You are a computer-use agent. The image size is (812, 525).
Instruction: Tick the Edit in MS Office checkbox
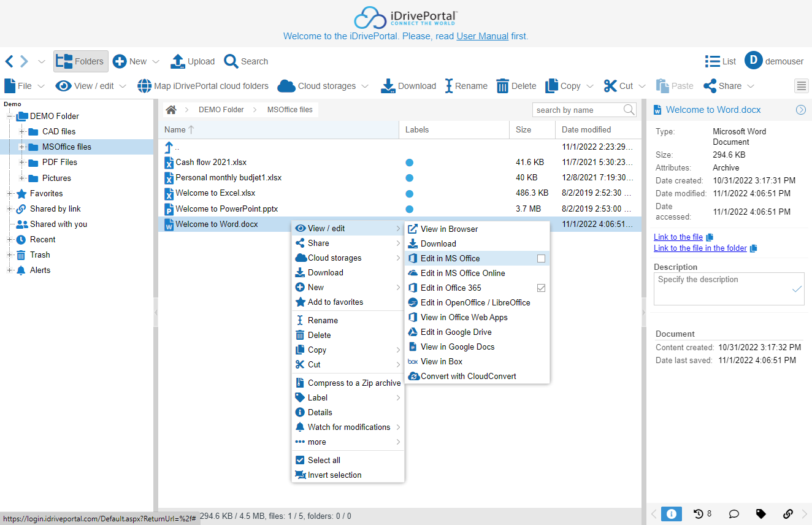coord(541,259)
